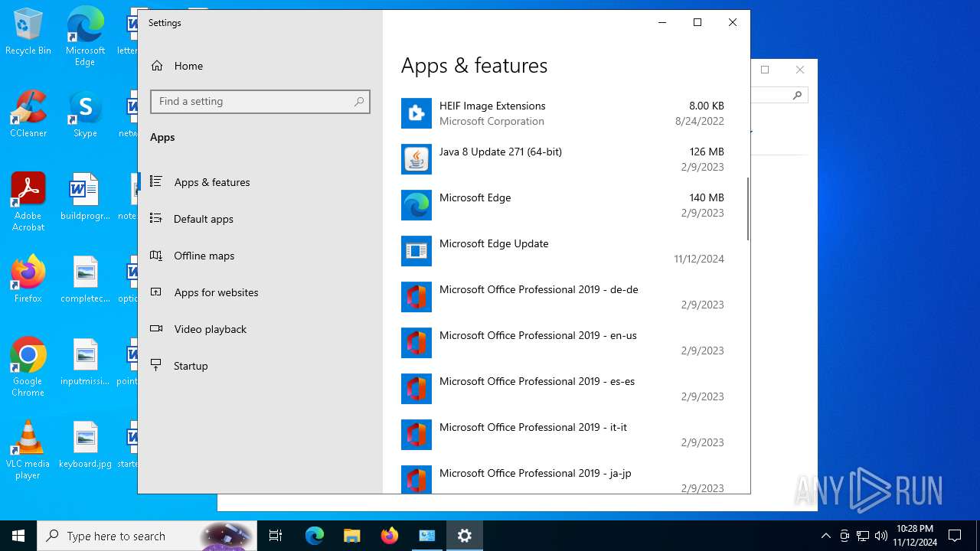980x551 pixels.
Task: Open Microsoft Edge desktop shortcut
Action: pos(85,37)
